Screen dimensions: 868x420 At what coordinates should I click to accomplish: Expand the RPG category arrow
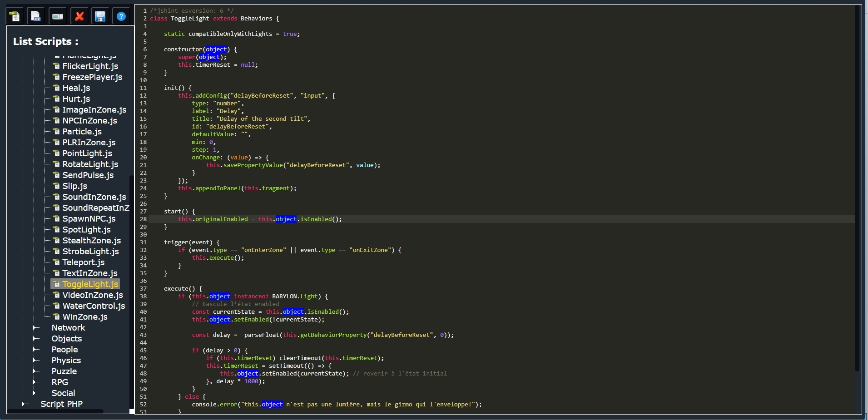tap(35, 382)
